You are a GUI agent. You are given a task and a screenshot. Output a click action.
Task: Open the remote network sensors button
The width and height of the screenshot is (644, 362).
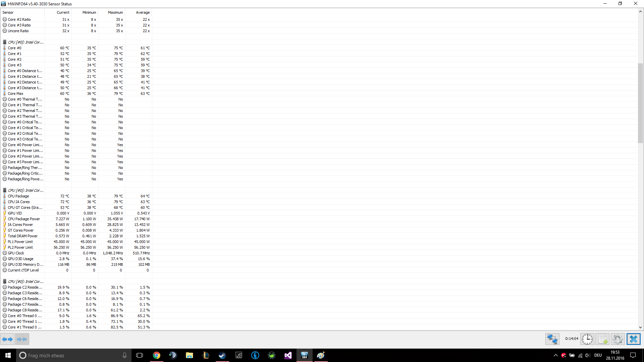[552, 339]
